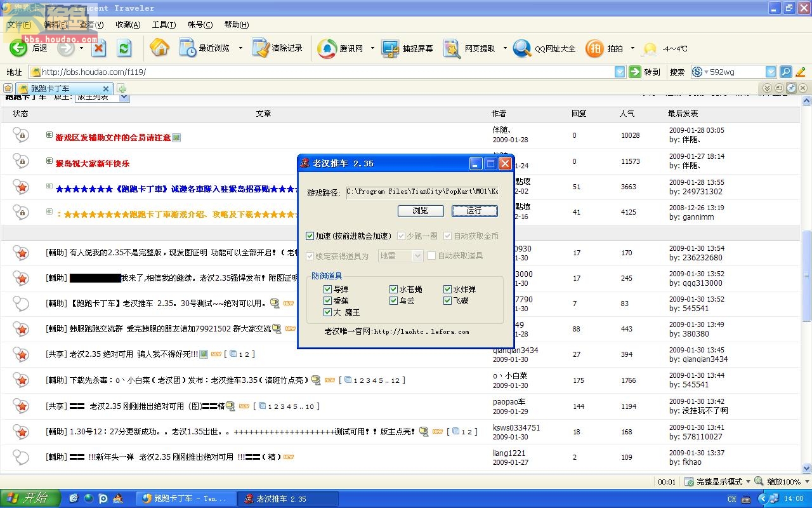Open the 文件(F) menu
812x508 pixels.
point(19,25)
